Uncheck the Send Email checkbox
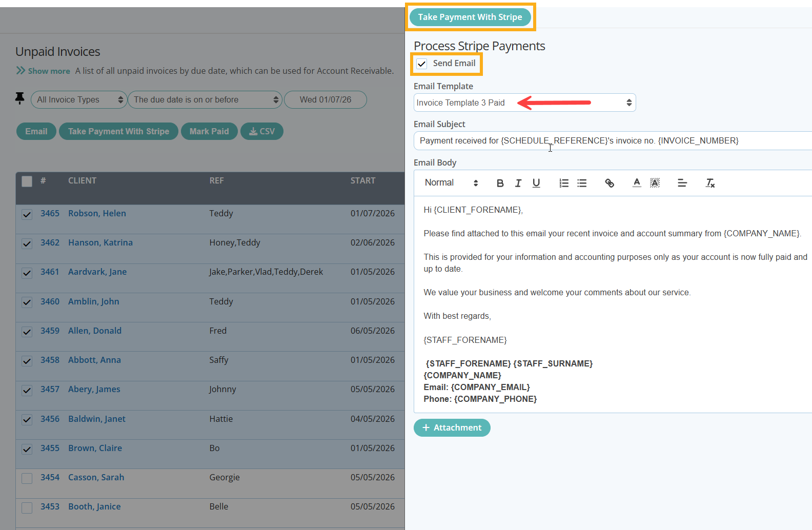 (x=422, y=64)
